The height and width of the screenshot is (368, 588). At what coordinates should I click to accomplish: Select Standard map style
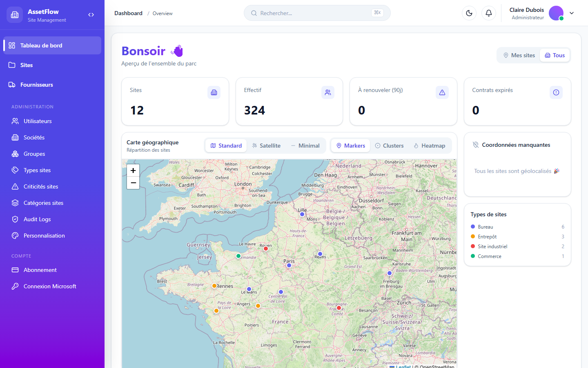(226, 146)
